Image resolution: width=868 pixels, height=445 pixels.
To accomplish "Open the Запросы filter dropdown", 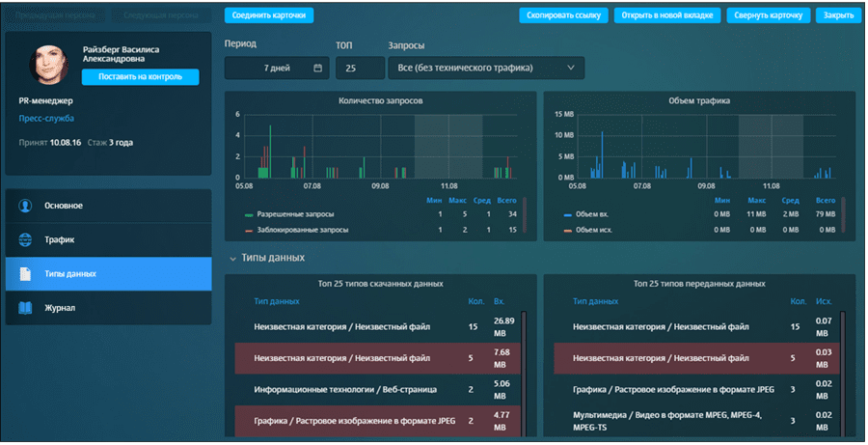I will pyautogui.click(x=485, y=68).
